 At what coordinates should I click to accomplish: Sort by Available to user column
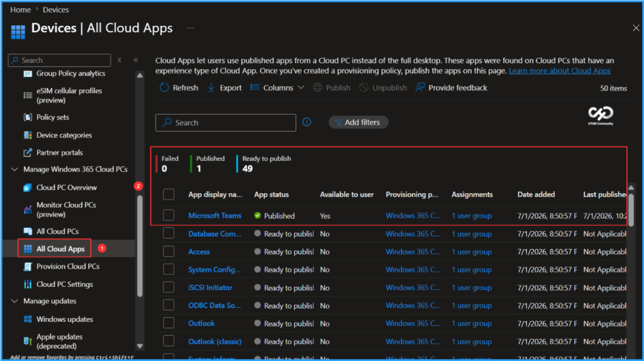pyautogui.click(x=347, y=194)
